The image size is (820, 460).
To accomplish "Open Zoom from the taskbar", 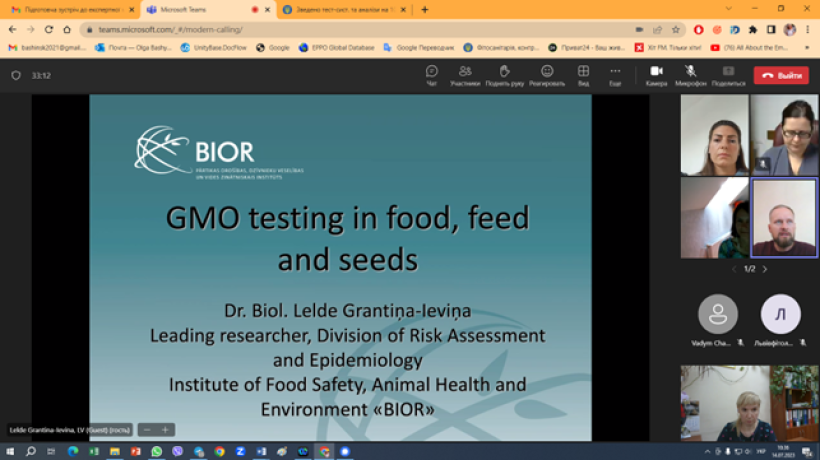I will point(240,451).
